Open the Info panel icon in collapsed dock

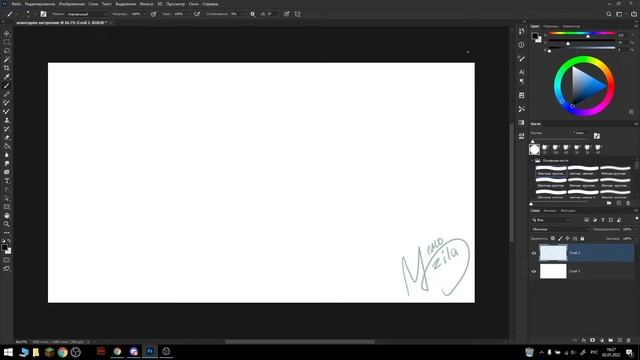click(521, 45)
